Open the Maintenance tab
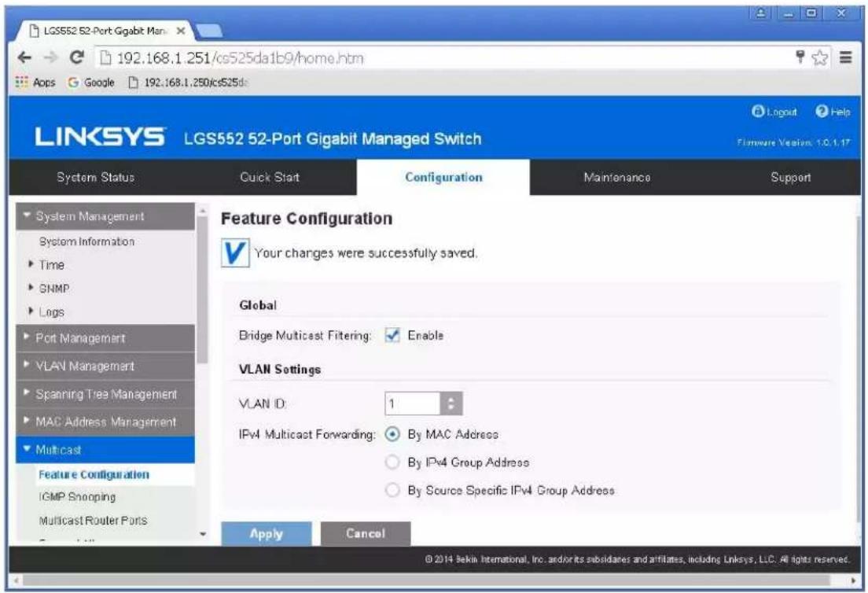 click(616, 177)
